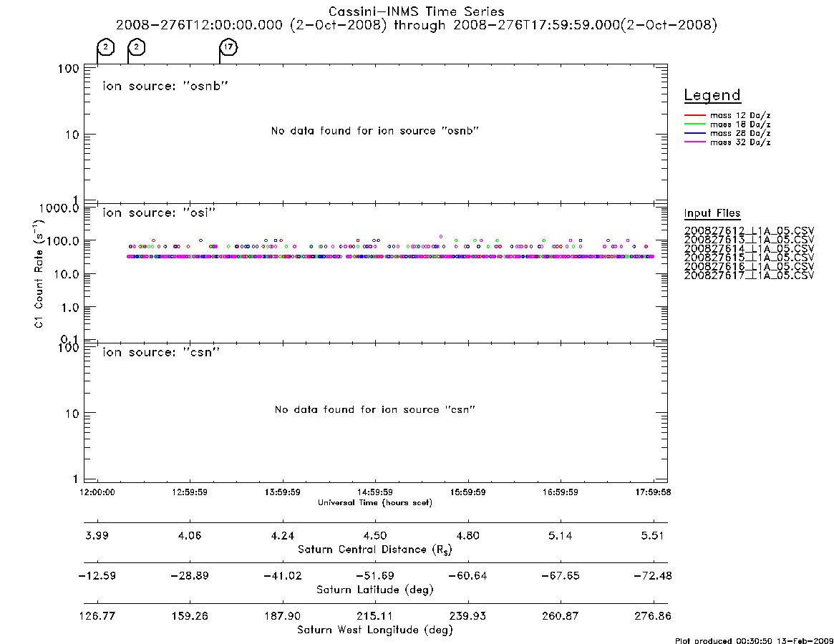The height and width of the screenshot is (644, 834).
Task: Click the 16:59:59 time tick label
Action: click(x=561, y=492)
